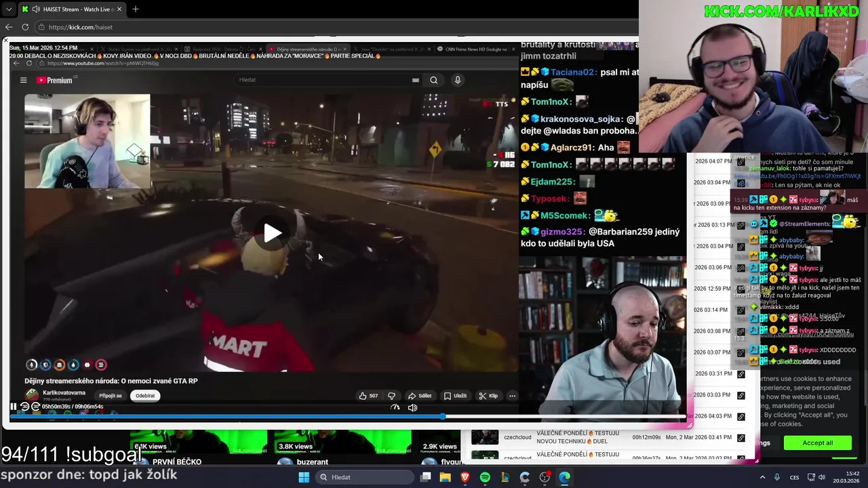The width and height of the screenshot is (868, 488).
Task: Click the YouTube Premium logo
Action: point(54,80)
